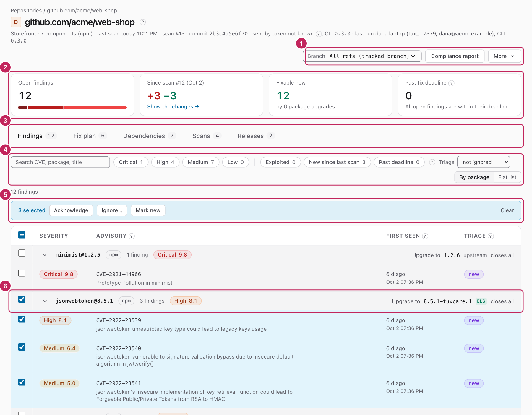Screen dimensions: 532x415
Task: Click 'new' triage badge for CVE-2021-44906
Action: (474, 274)
